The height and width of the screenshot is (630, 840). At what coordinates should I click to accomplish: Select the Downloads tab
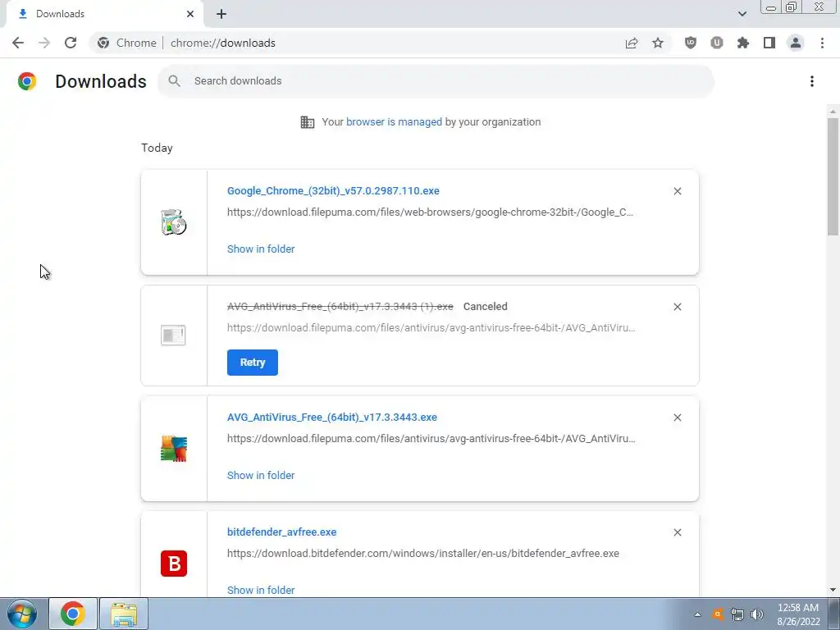point(104,14)
